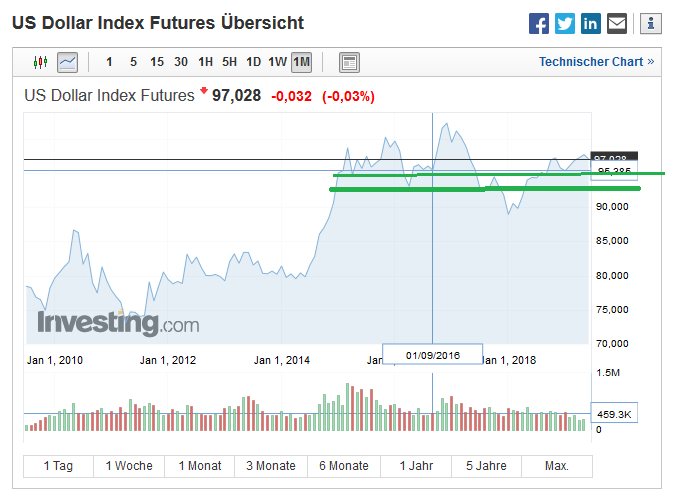Toggle the 1M monthly interval
Screen dimensions: 675x501
(x=301, y=62)
